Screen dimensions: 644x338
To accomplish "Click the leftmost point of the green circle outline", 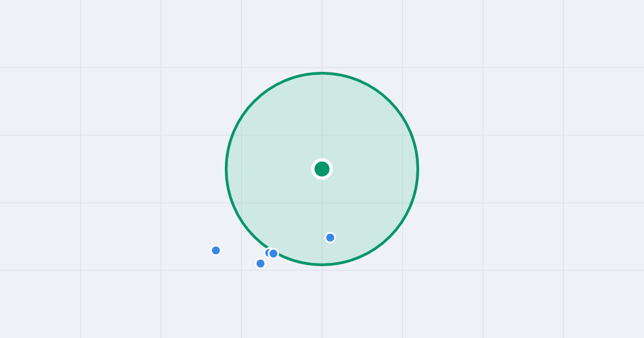I will [x=226, y=169].
